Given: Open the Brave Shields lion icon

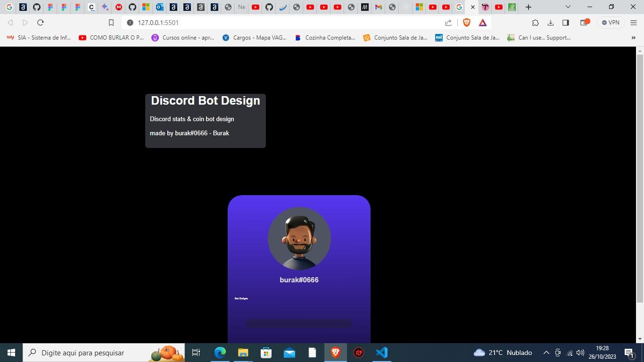Looking at the screenshot, I should (x=467, y=23).
